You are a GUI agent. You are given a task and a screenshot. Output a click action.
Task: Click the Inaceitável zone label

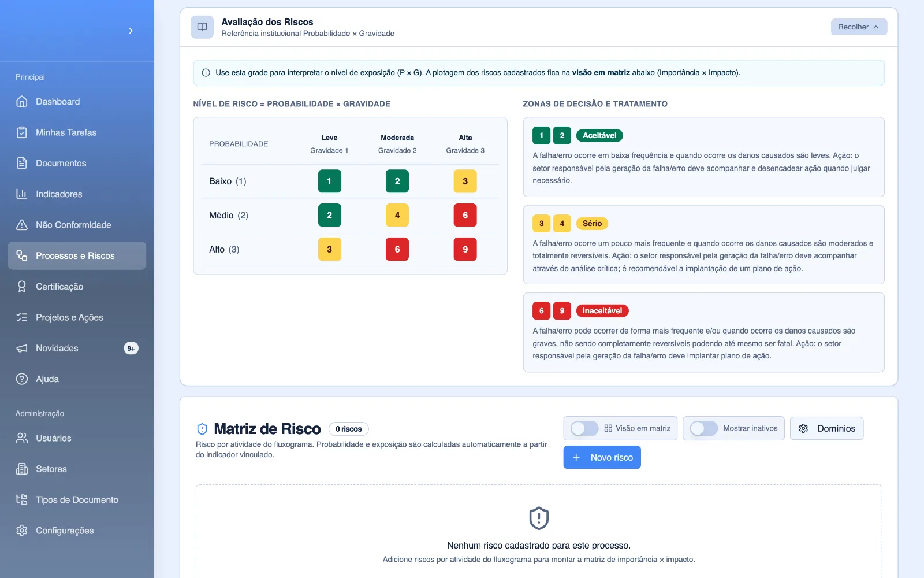pyautogui.click(x=602, y=311)
